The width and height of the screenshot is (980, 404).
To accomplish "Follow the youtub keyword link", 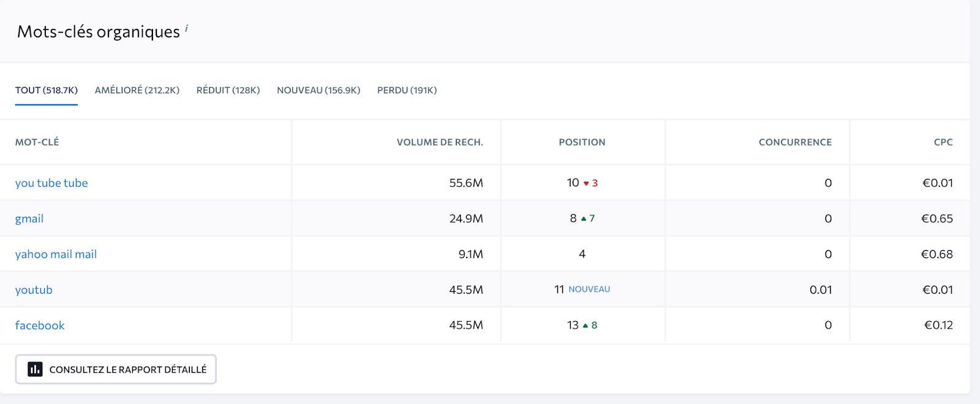I will (x=34, y=289).
